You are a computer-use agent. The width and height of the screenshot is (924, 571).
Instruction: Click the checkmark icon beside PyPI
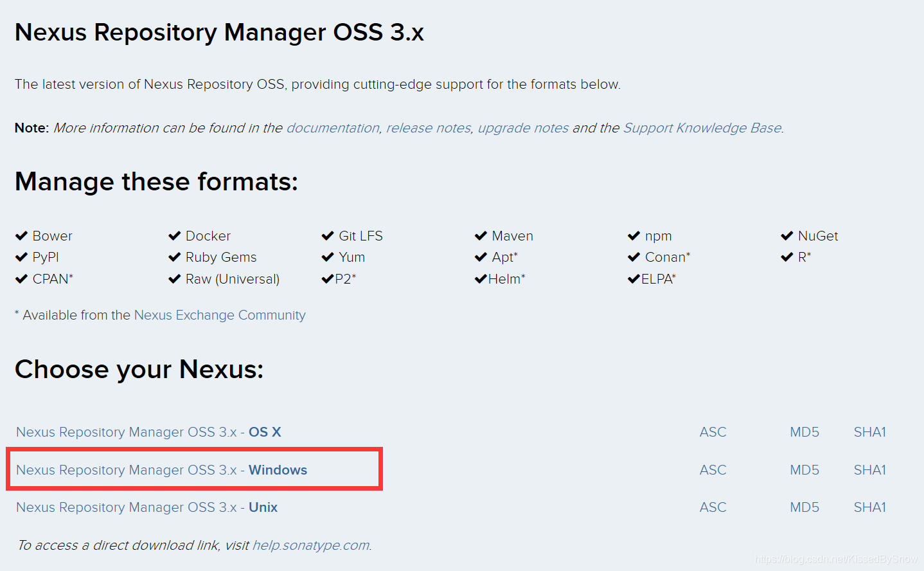click(21, 257)
